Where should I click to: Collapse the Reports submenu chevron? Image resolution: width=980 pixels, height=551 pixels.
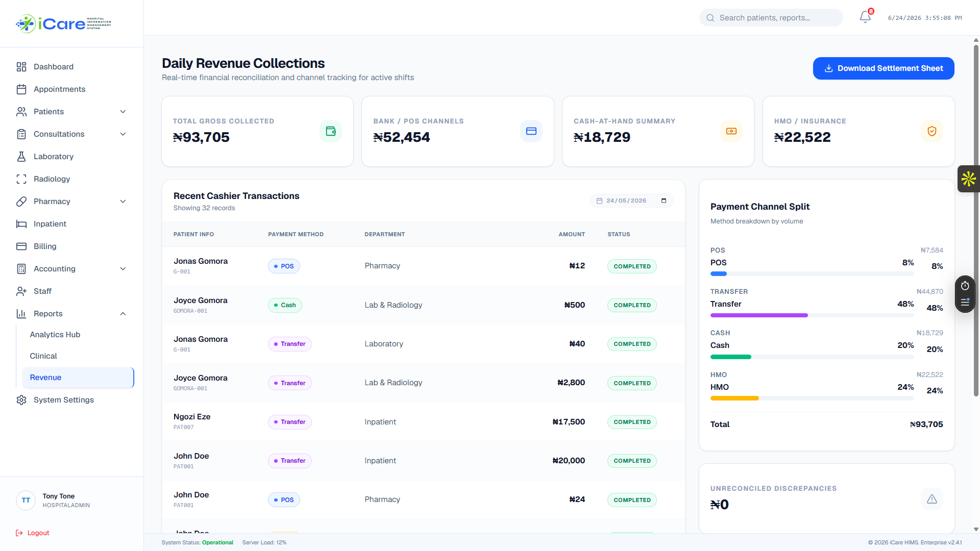click(123, 314)
